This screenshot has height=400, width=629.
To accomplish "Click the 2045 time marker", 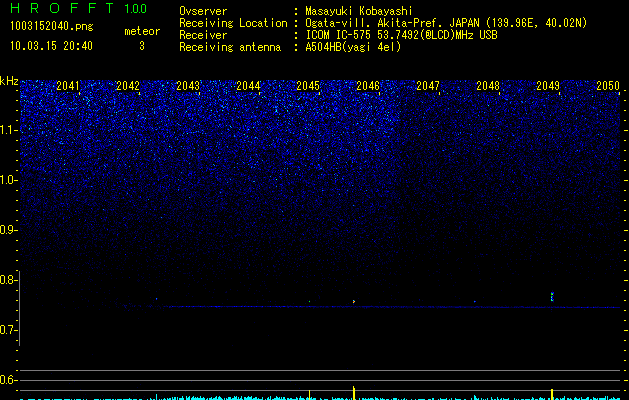I will [x=308, y=85].
